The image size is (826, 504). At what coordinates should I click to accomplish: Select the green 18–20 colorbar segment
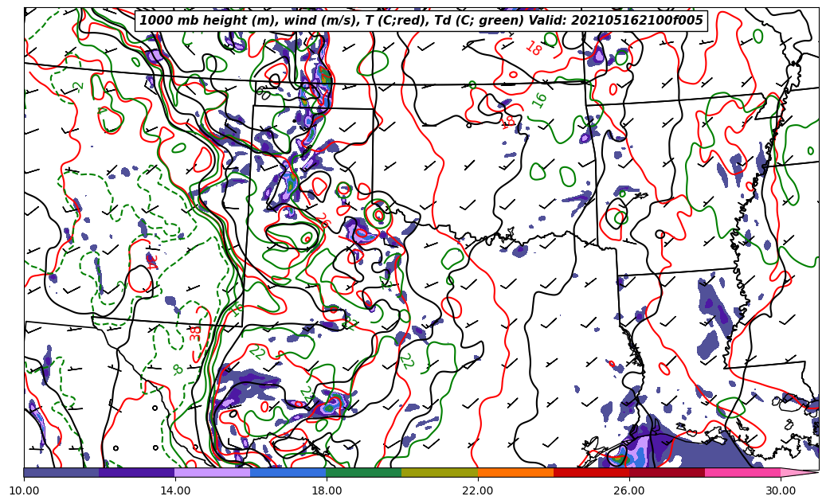[x=364, y=472]
